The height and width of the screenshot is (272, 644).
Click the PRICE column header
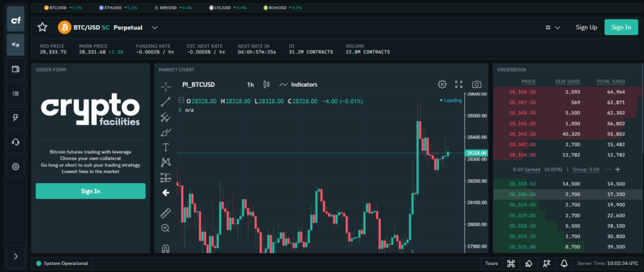tap(528, 82)
